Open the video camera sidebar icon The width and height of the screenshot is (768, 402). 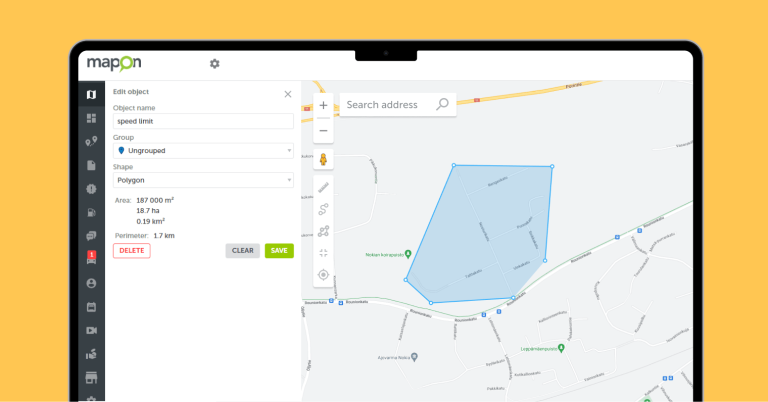pos(91,330)
